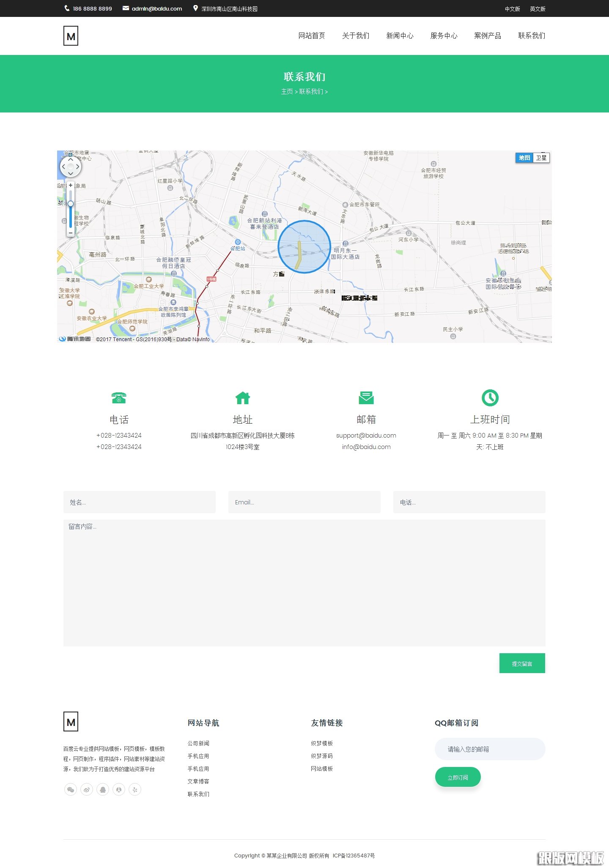
Task: Click the WeChat social icon in footer
Action: click(x=71, y=789)
